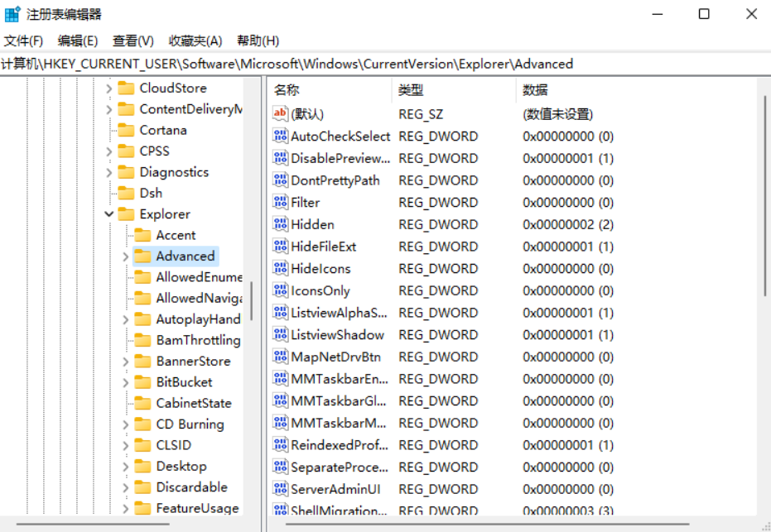Expand the Advanced key node

tap(125, 256)
